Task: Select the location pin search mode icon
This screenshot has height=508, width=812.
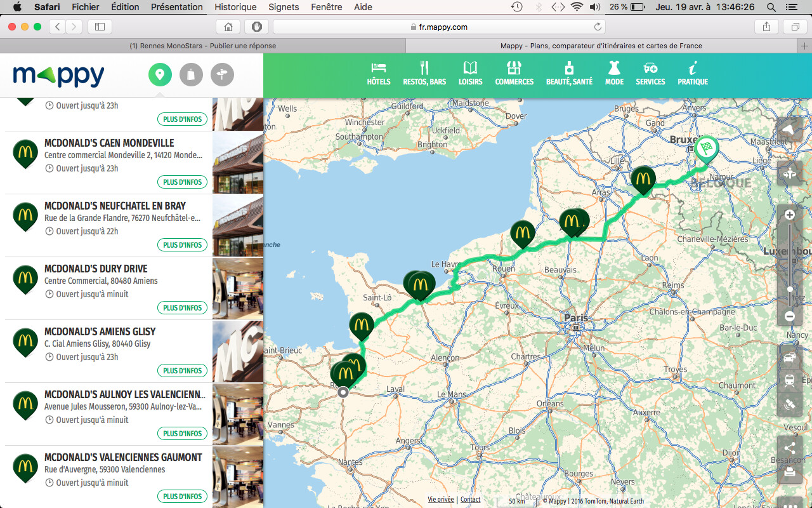Action: click(160, 75)
